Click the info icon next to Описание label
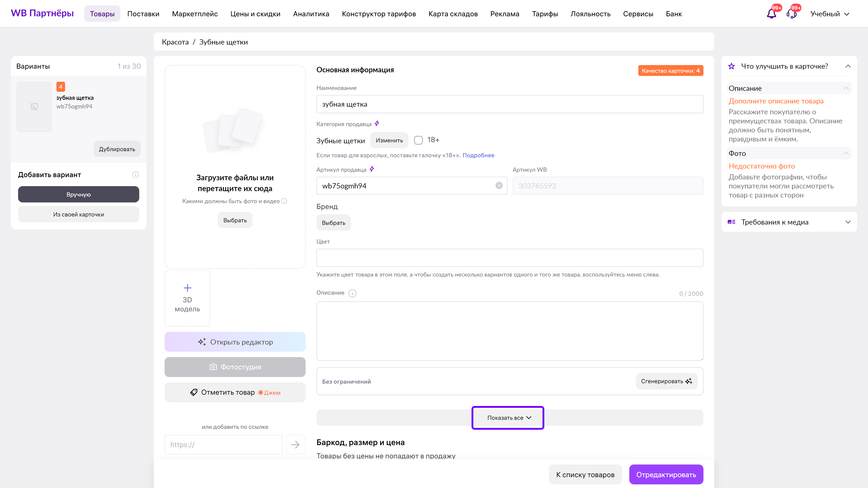868x488 pixels. (x=352, y=293)
